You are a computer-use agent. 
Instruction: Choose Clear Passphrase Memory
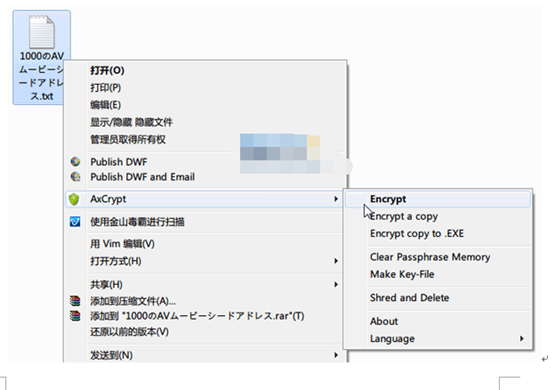(430, 257)
